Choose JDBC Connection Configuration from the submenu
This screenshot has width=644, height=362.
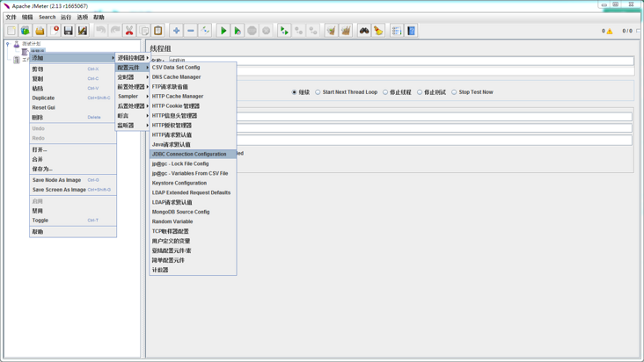(x=189, y=154)
